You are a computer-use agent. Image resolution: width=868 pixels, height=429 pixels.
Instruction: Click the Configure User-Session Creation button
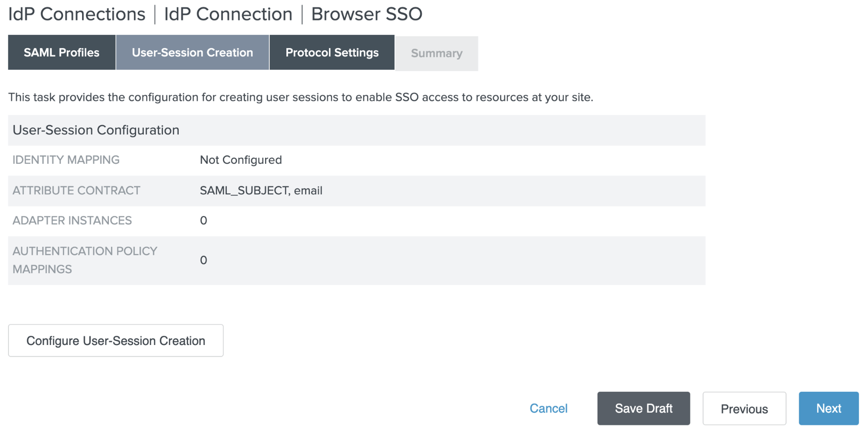[115, 341]
